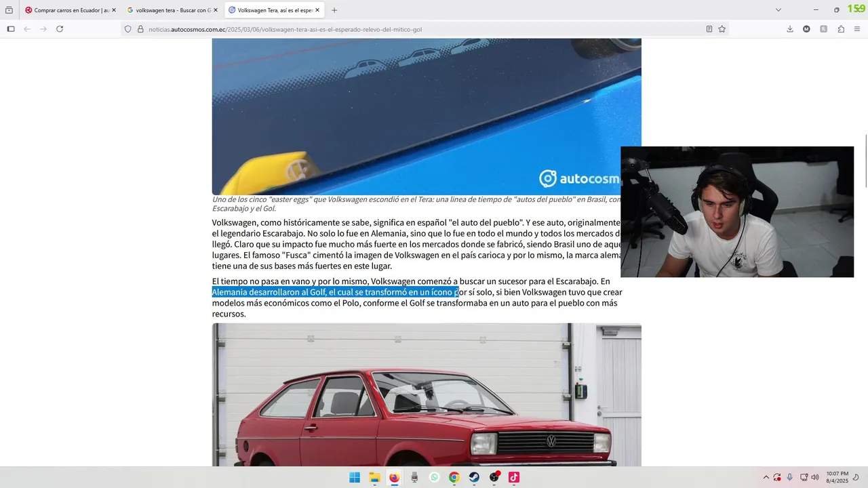Click the do-not-disturb moon icon on the taskbar
Screen dimensions: 868x488
[x=856, y=477]
